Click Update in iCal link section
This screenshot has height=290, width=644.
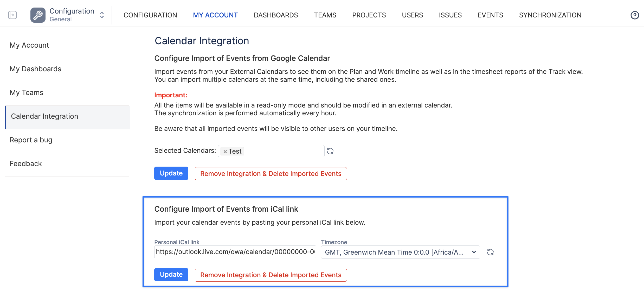click(171, 275)
